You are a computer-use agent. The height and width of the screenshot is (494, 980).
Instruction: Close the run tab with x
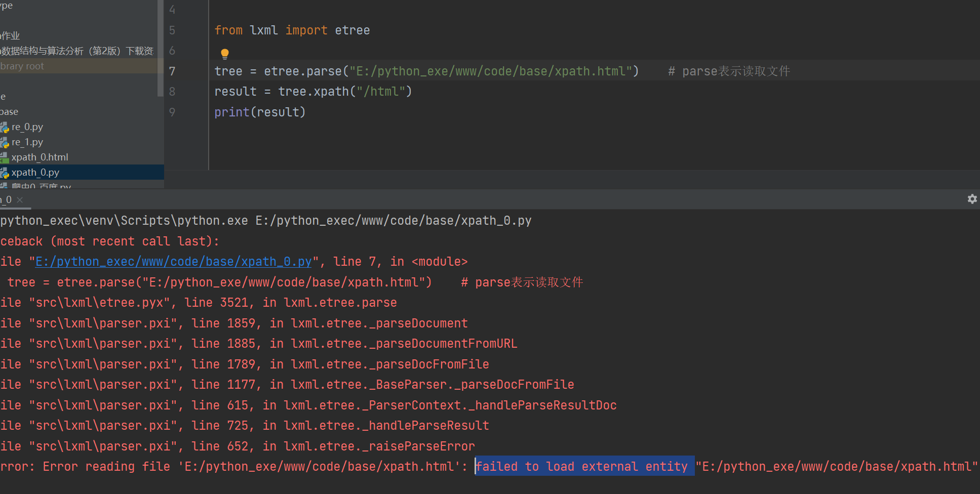20,200
